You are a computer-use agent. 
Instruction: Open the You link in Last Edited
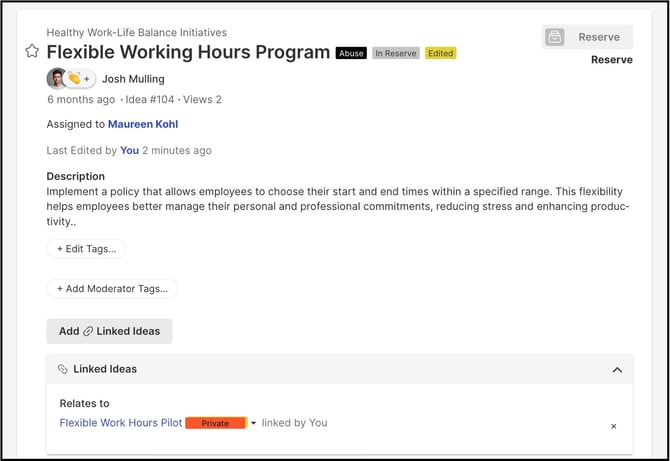129,150
